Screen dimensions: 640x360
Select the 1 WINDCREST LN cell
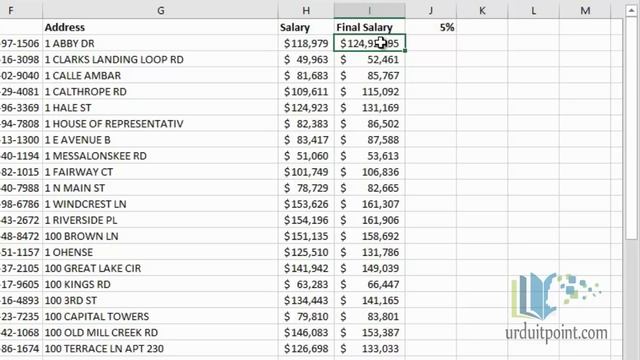(160, 204)
